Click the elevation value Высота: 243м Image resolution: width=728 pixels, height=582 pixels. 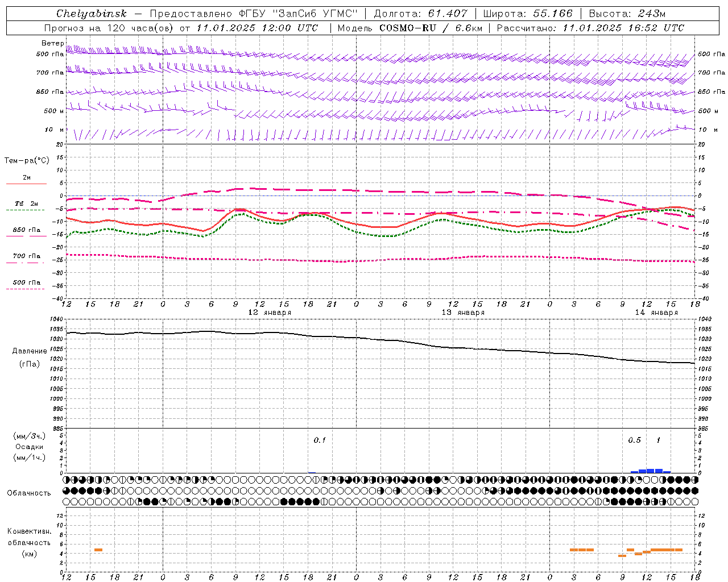coord(627,14)
